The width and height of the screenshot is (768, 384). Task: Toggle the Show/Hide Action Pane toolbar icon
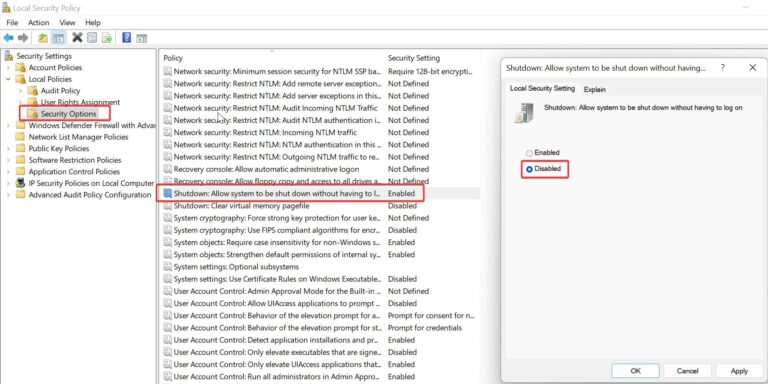point(142,38)
